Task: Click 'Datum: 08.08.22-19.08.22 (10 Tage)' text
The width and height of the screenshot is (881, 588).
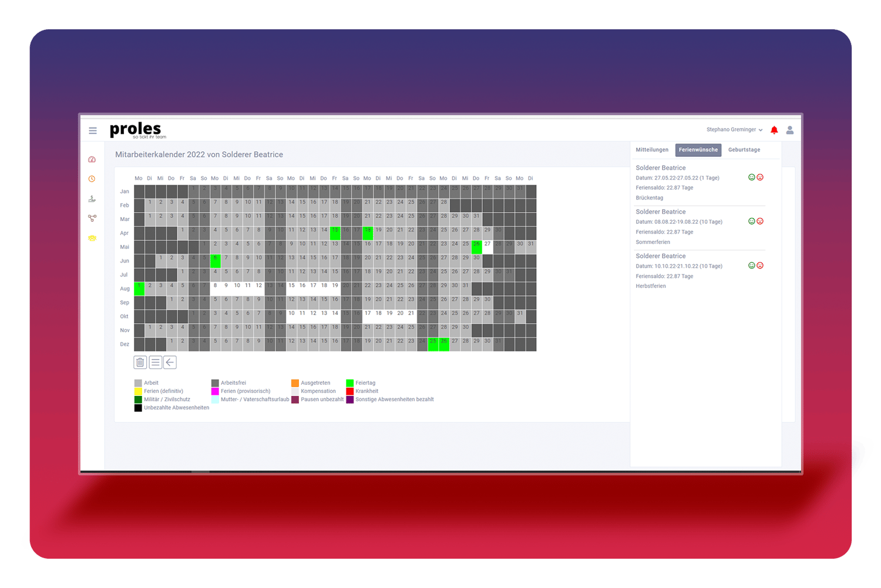Action: tap(679, 222)
